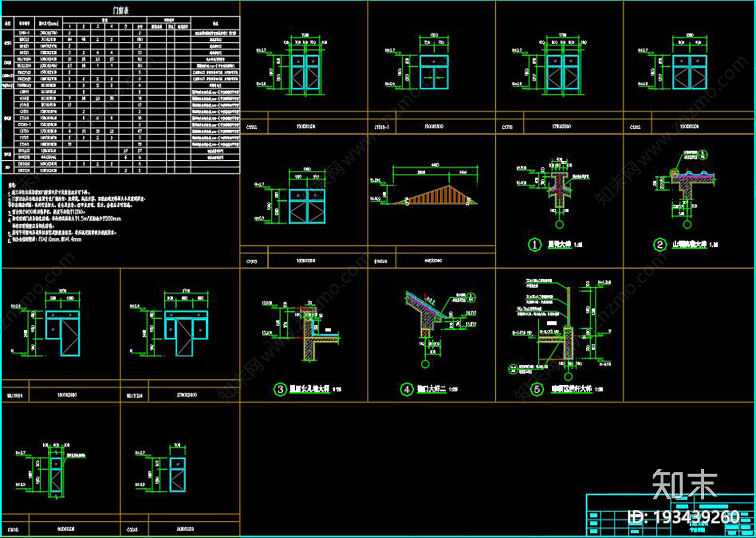The image size is (756, 538).
Task: Click the door elevation with one side window
Action: coord(63,334)
